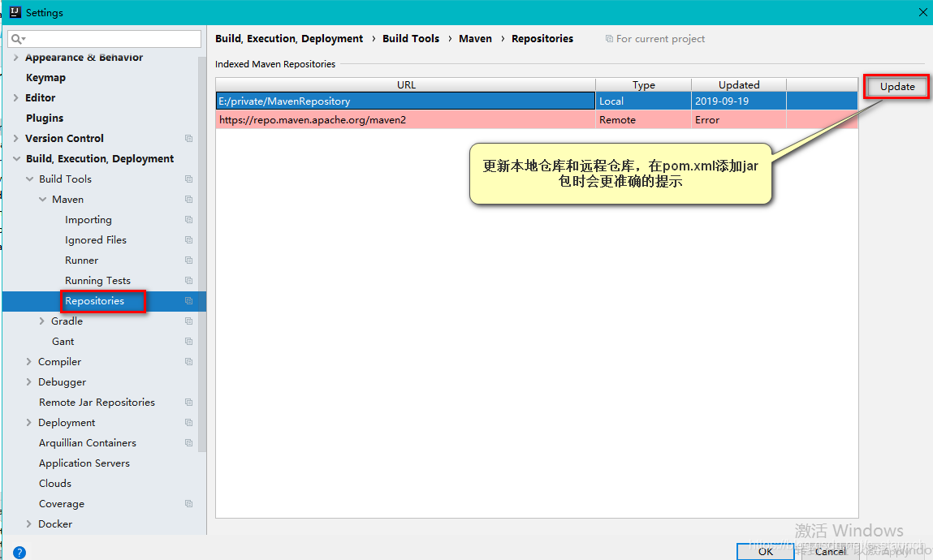
Task: Expand the Debugger node
Action: pos(28,381)
